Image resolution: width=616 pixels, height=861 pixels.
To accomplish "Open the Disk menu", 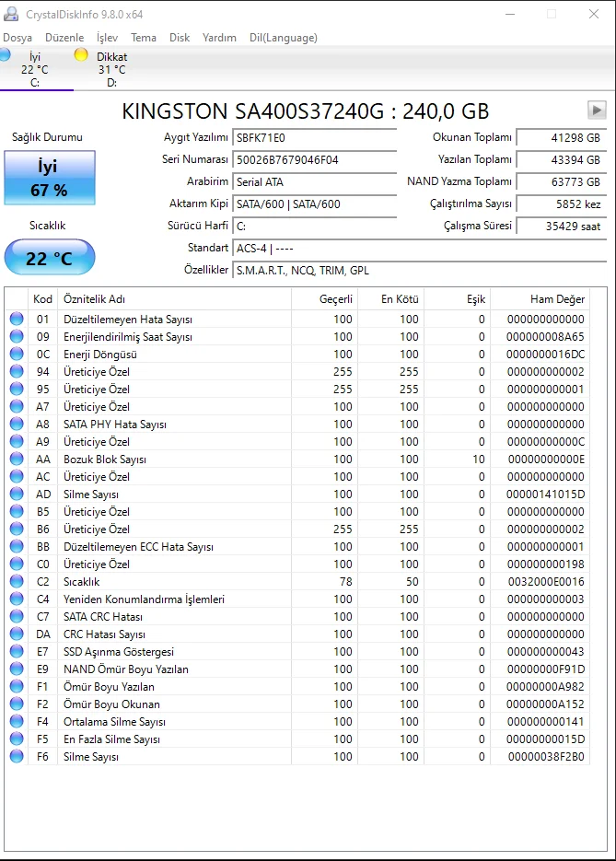I will pyautogui.click(x=180, y=38).
